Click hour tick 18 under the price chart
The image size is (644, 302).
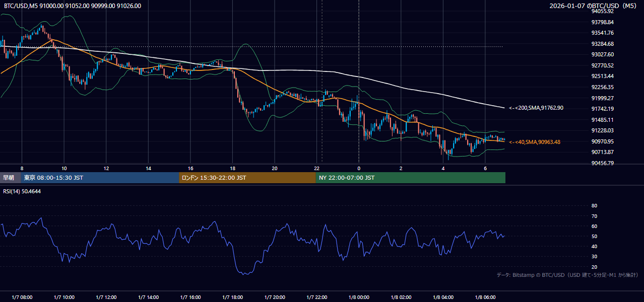(x=232, y=168)
